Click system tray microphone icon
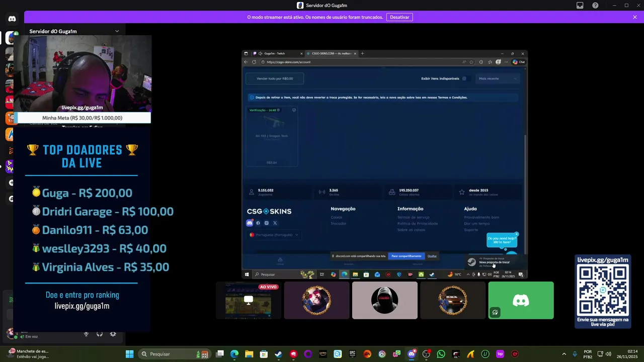Screen dimensions: 644x362 (x=575, y=354)
